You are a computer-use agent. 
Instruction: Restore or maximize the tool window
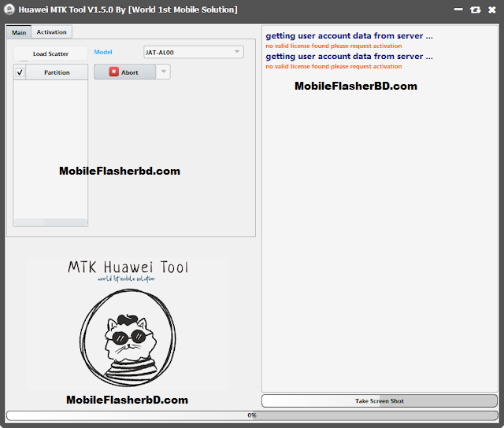coord(475,10)
